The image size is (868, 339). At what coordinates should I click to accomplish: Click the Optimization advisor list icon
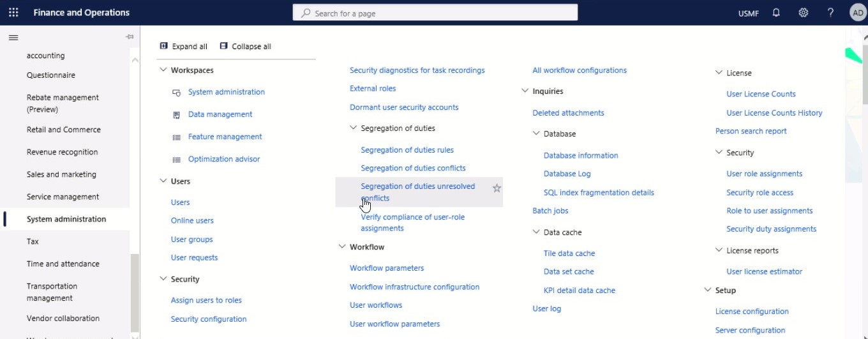(x=177, y=160)
